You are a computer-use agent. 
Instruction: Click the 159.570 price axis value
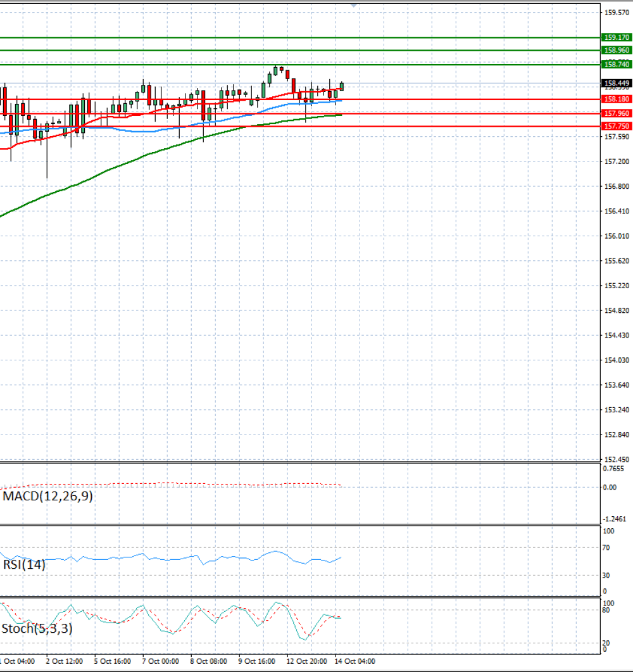pos(617,13)
